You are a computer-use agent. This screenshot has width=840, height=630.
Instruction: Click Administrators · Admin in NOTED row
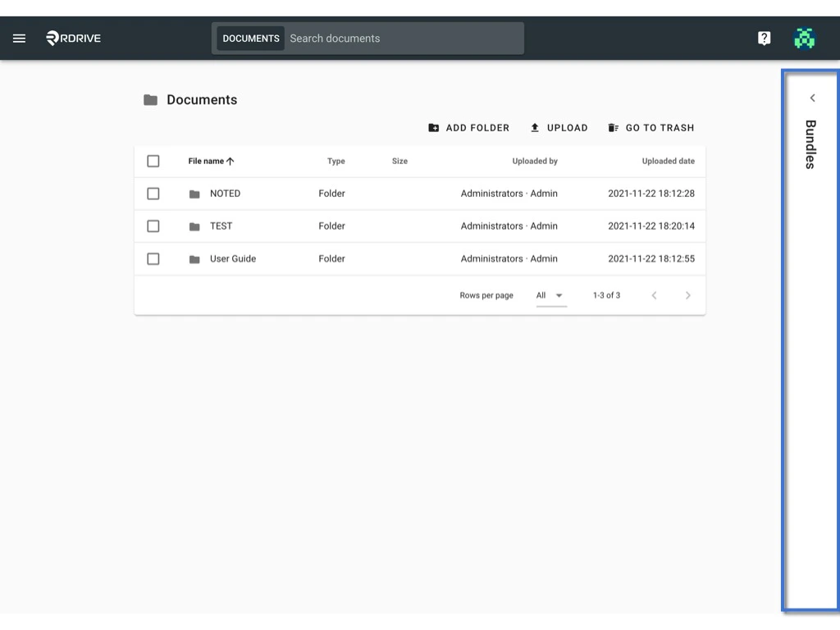509,194
